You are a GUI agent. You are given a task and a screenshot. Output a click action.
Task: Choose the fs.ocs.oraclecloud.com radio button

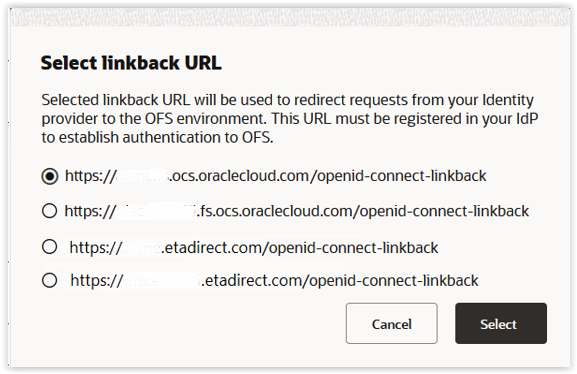pyautogui.click(x=50, y=211)
